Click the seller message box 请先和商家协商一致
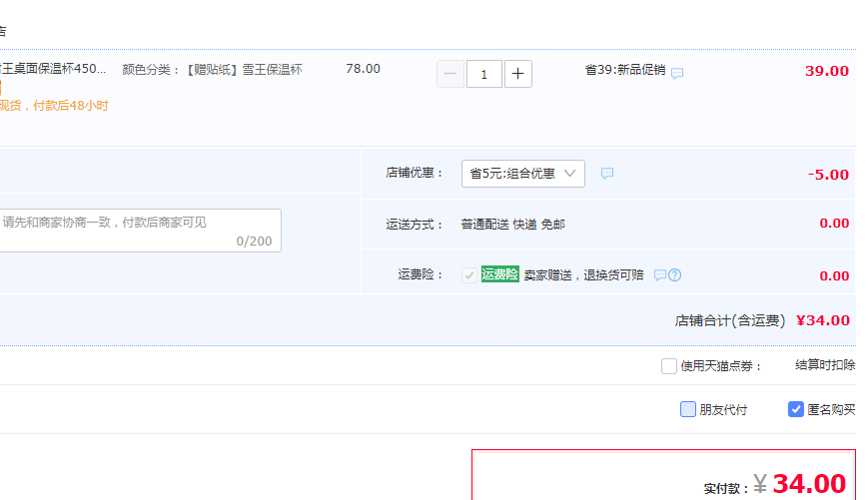 pyautogui.click(x=139, y=231)
